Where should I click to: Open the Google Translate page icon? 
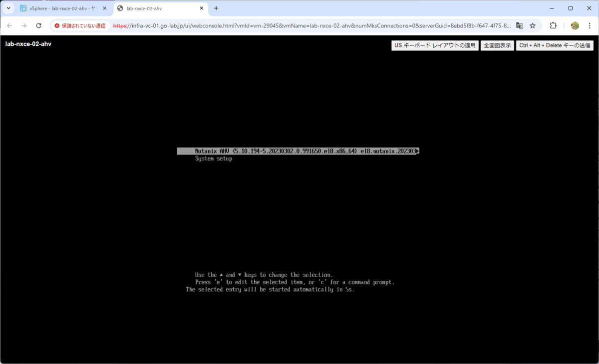point(520,25)
